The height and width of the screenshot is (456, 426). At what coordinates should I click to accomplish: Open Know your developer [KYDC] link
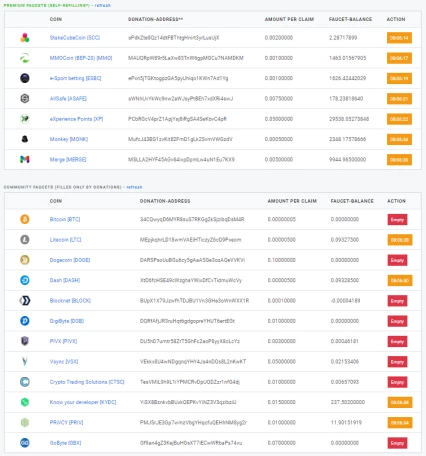[83, 402]
